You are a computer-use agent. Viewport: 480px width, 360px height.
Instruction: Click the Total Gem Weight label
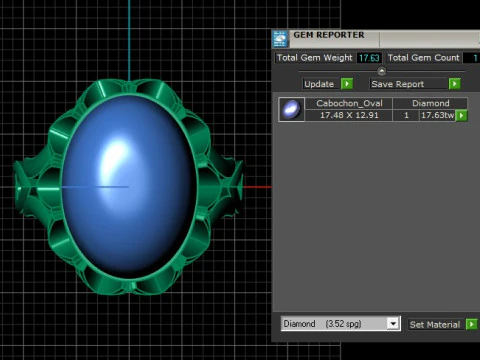coord(314,58)
